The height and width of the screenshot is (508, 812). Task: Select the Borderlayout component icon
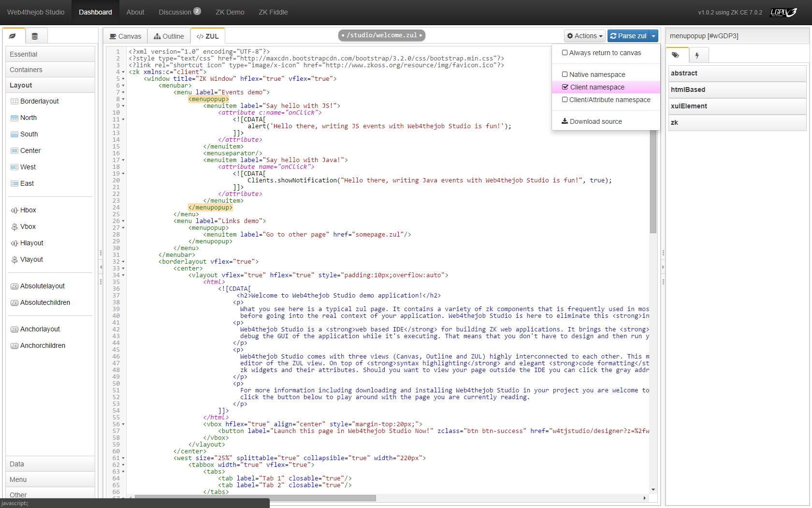(x=14, y=102)
